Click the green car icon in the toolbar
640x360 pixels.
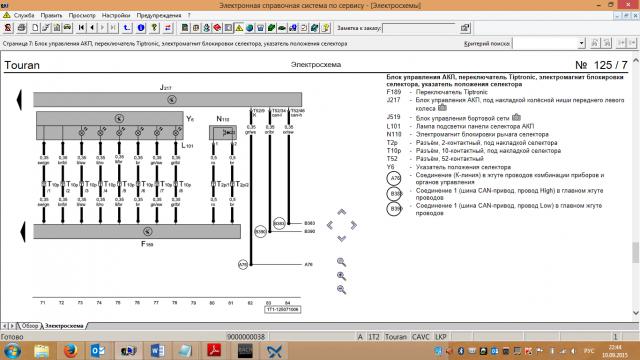click(x=282, y=28)
